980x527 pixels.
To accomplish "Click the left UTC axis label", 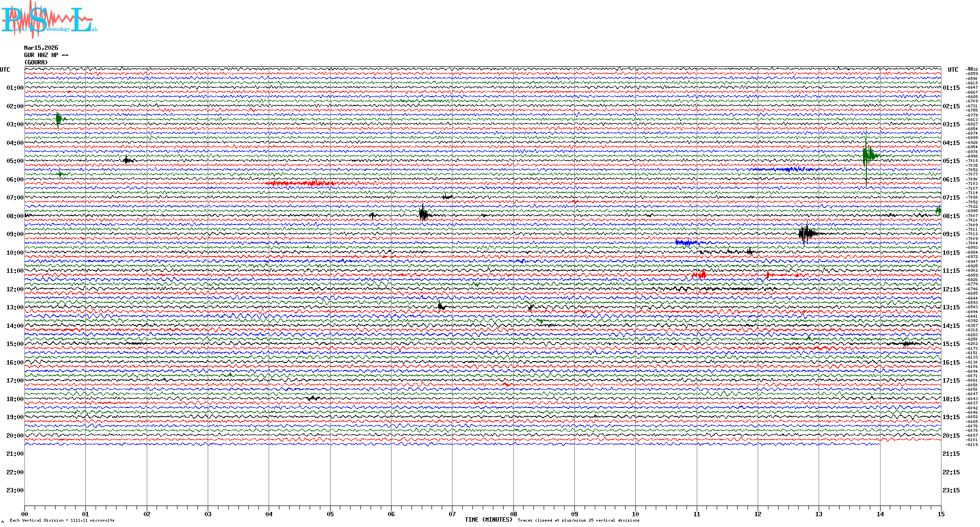I will click(5, 70).
